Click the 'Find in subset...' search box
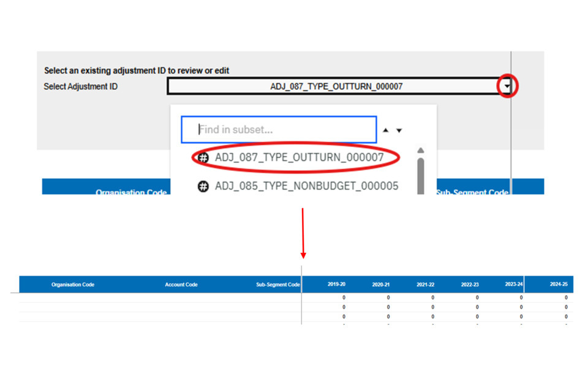Viewport: 588px width, 392px height. click(279, 130)
